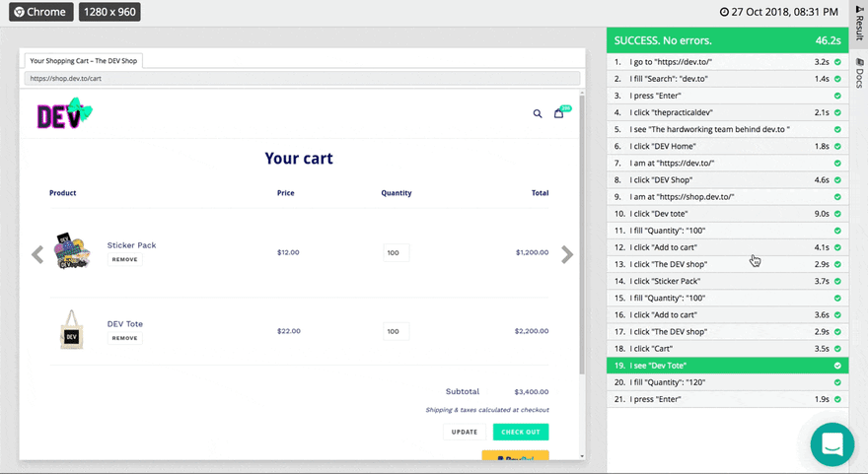Remove DEV Tote from the cart
The width and height of the screenshot is (868, 474).
(124, 338)
